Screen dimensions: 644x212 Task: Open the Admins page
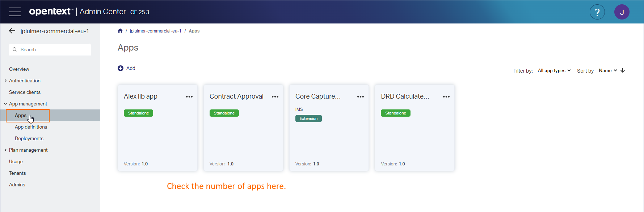17,185
